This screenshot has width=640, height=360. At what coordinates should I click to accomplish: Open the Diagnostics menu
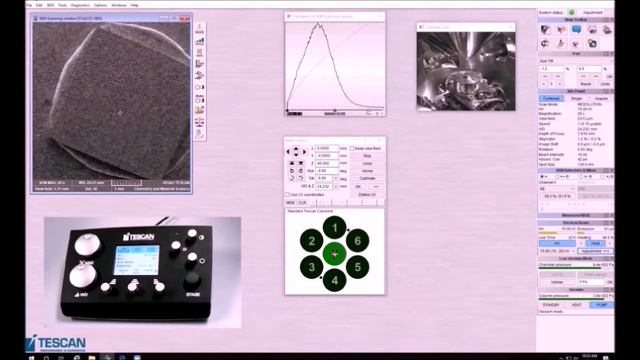pos(80,5)
